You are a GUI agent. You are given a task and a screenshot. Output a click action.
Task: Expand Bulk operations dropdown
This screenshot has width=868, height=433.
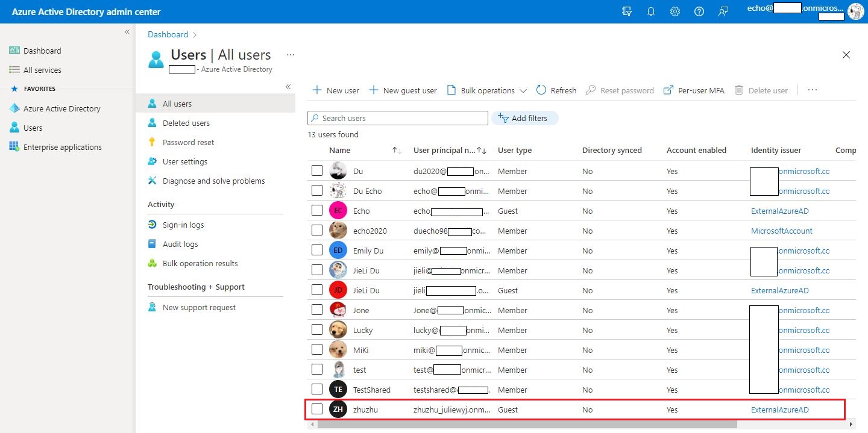click(487, 90)
